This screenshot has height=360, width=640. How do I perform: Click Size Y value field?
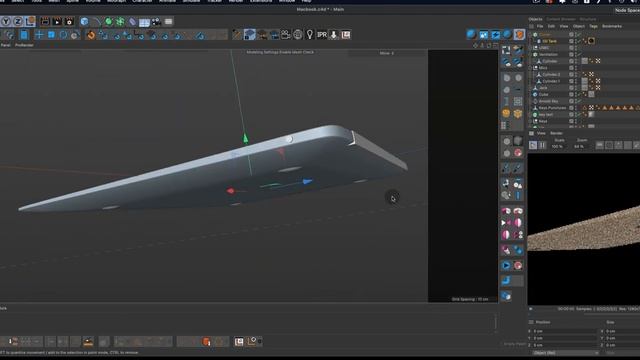click(x=622, y=338)
